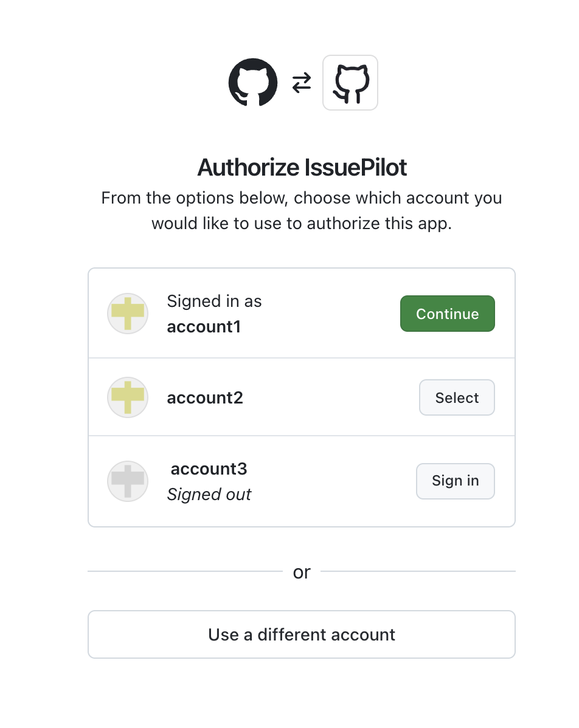Click the or divider between sections
579x728 pixels.
click(301, 572)
